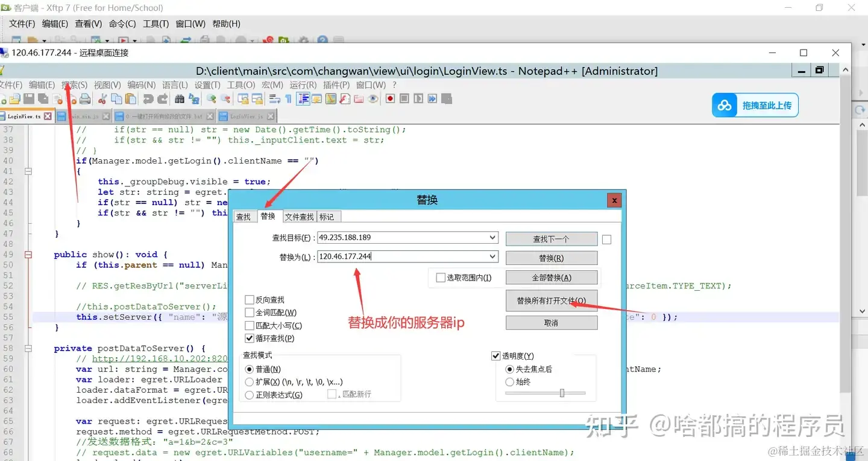Image resolution: width=868 pixels, height=461 pixels.
Task: Open Folder as Workspace toolbar icon
Action: [359, 99]
